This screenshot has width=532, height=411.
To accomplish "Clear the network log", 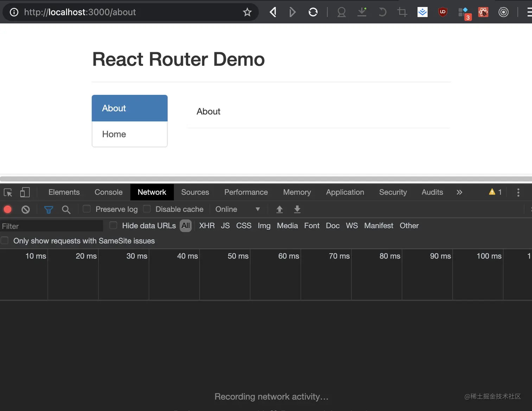I will 25,210.
